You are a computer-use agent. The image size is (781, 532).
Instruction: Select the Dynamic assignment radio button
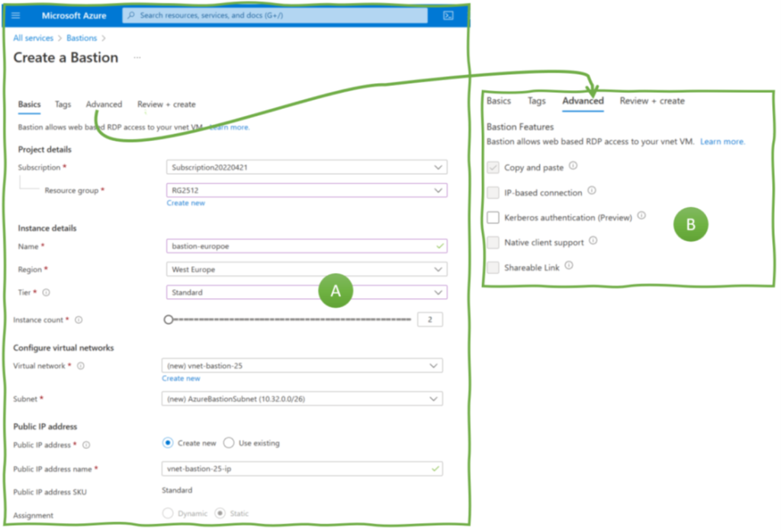168,513
